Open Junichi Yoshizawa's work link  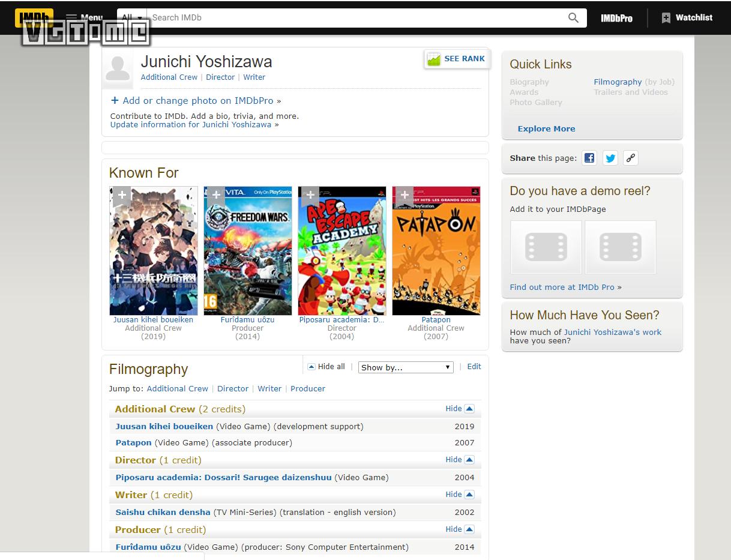[x=612, y=332]
